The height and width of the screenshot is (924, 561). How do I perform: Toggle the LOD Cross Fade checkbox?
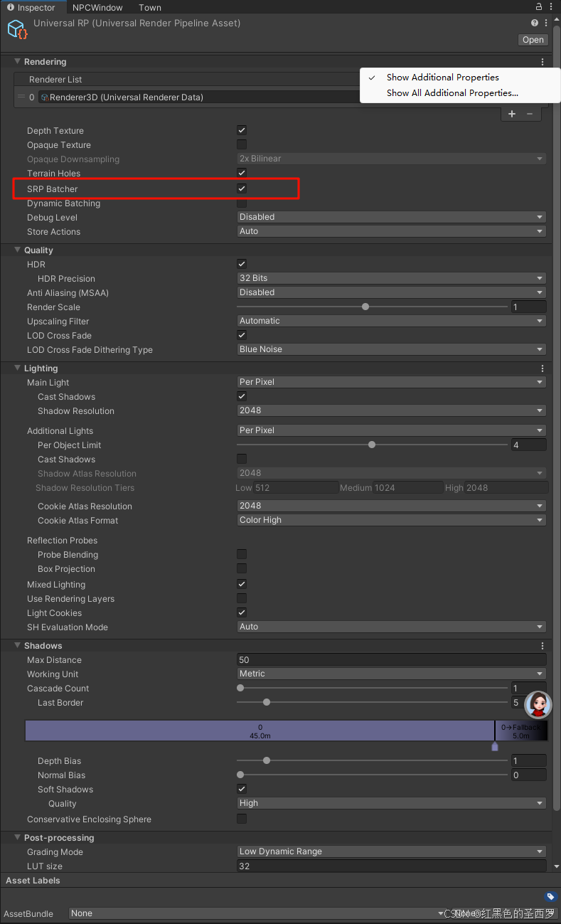tap(242, 335)
